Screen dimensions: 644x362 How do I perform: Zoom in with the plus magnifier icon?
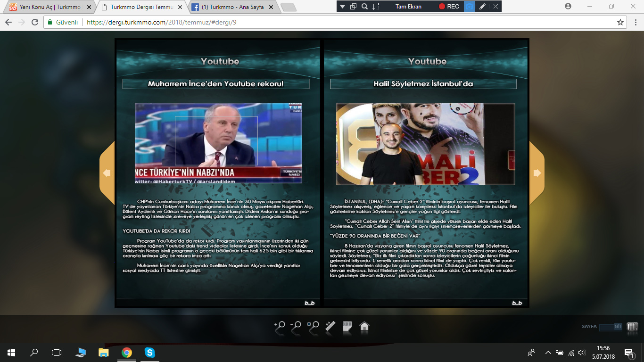280,327
